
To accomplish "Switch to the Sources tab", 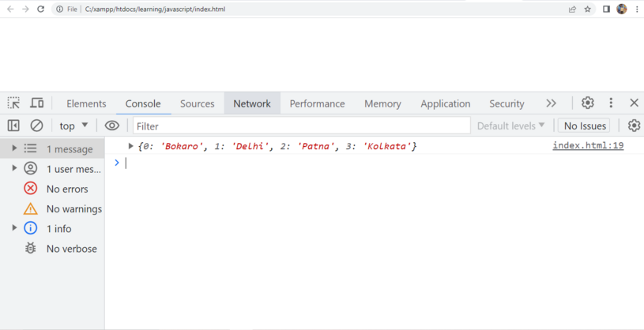I will (x=197, y=103).
